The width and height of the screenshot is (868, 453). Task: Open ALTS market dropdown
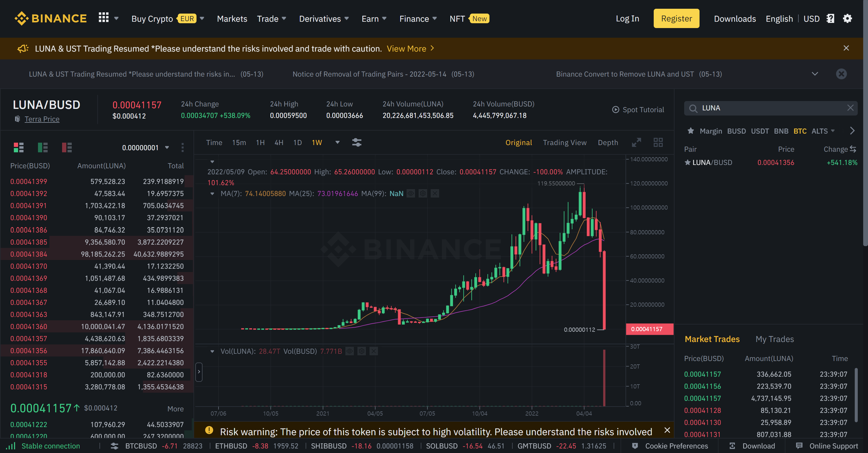(x=823, y=131)
